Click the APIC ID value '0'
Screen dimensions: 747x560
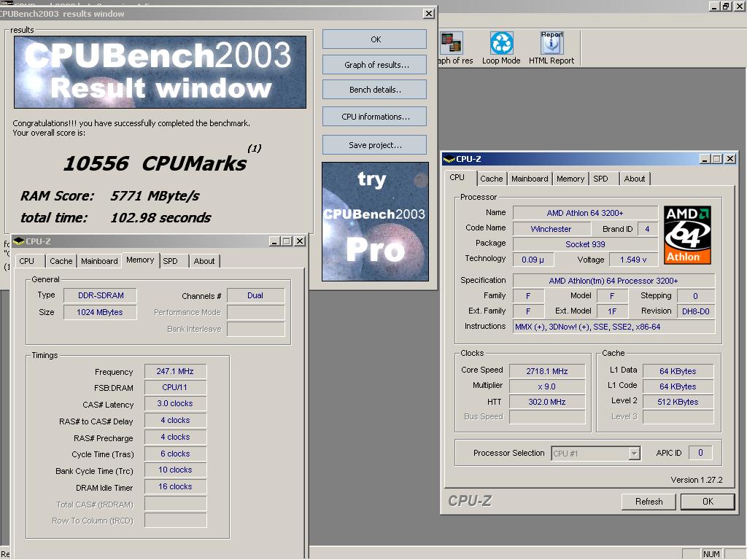(x=700, y=453)
